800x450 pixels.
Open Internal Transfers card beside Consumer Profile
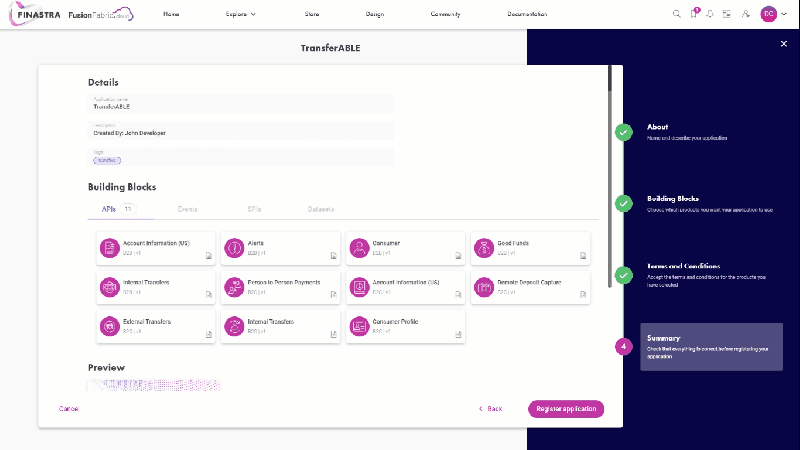tap(280, 327)
